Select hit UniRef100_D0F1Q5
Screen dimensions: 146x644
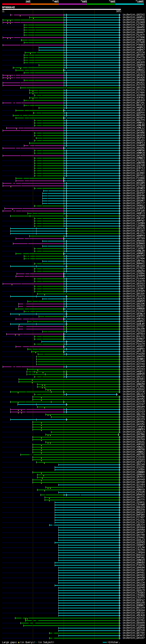click(x=134, y=211)
